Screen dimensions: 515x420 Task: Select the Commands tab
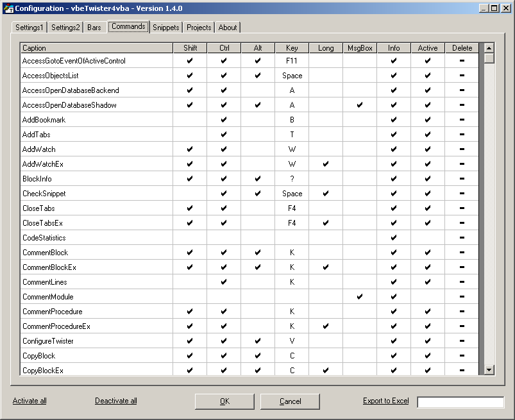coord(128,26)
